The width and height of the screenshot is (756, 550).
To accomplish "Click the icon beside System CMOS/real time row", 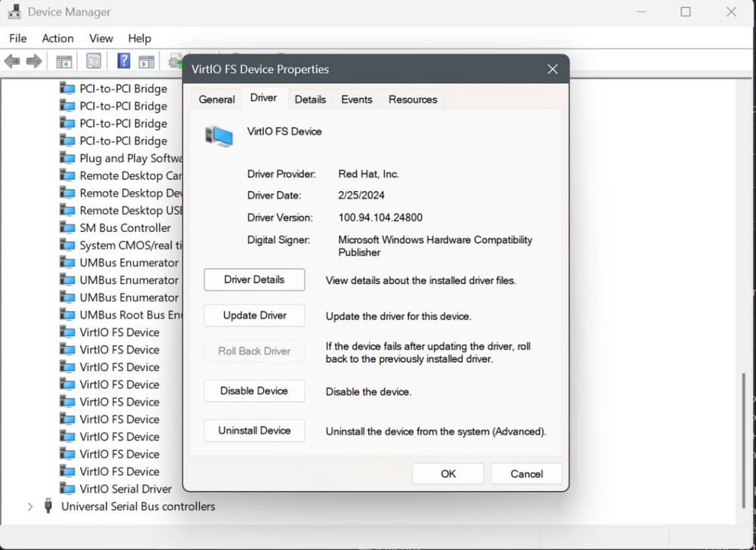I will click(x=67, y=245).
